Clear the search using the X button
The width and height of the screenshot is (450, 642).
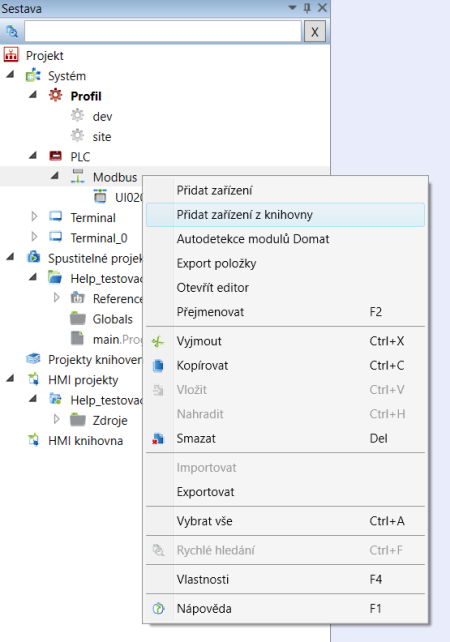tap(314, 31)
